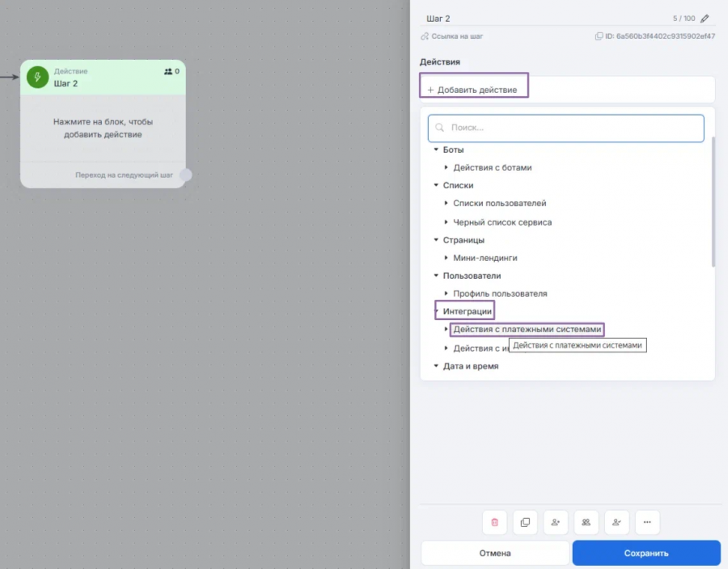728x569 pixels.
Task: Click the user-with-checkmark icon in bottom toolbar
Action: 616,522
